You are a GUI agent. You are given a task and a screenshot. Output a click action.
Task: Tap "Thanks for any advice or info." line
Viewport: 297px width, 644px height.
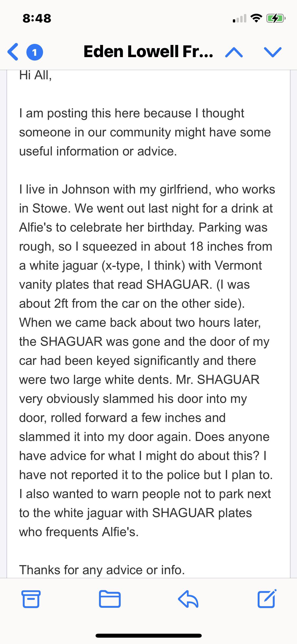[x=102, y=570]
